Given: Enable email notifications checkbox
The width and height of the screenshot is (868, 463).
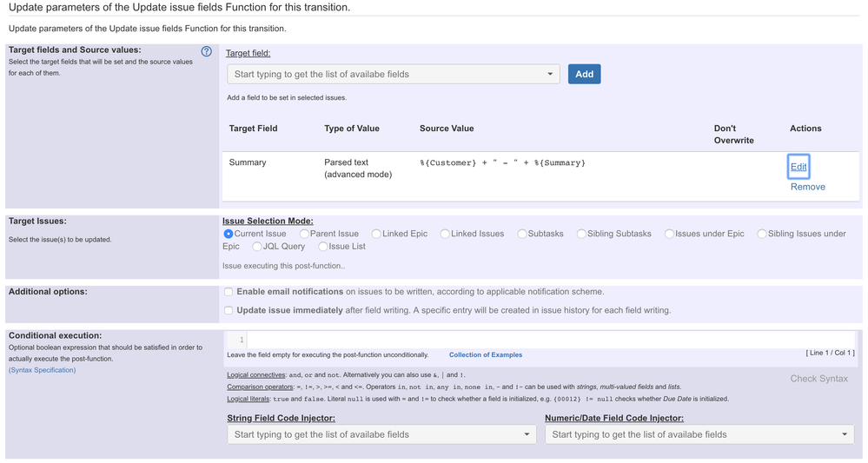Looking at the screenshot, I should tap(229, 292).
